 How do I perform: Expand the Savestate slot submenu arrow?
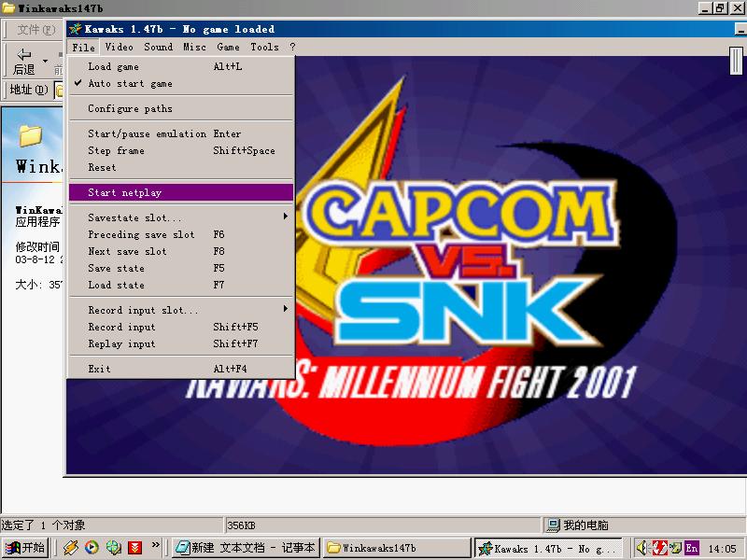[286, 217]
